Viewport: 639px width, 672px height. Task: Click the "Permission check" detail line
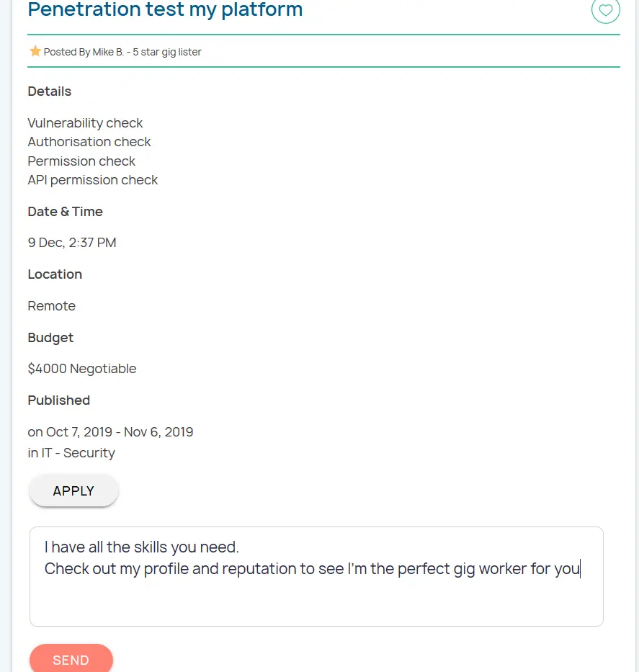pyautogui.click(x=81, y=161)
